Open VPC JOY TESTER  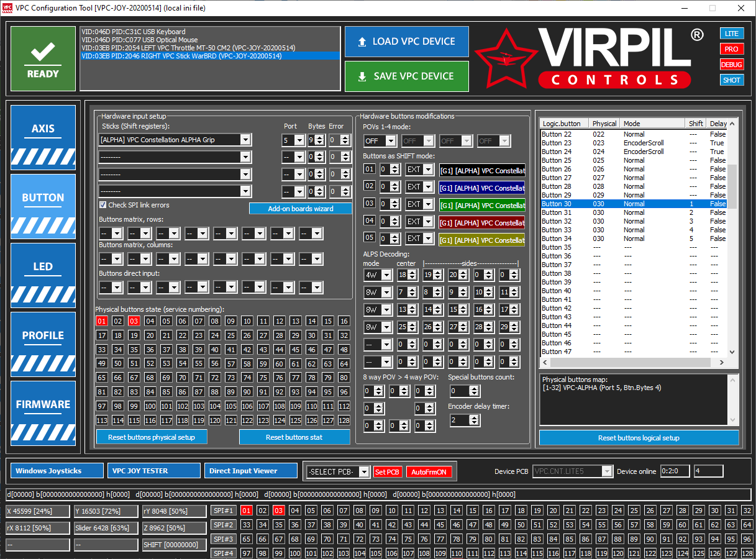[x=154, y=471]
